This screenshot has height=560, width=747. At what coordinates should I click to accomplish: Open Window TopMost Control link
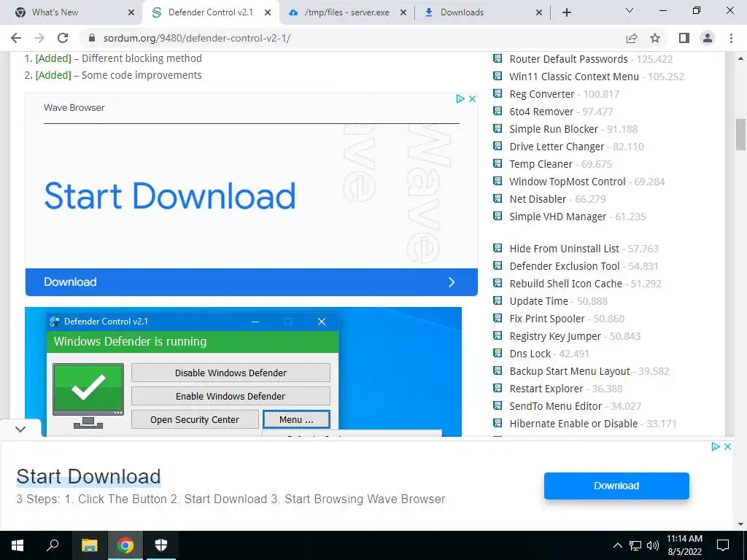click(568, 182)
